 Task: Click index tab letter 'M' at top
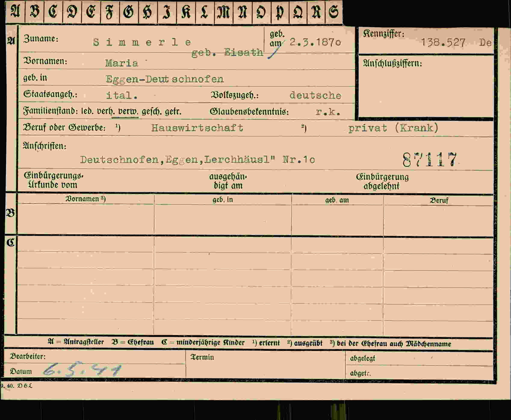coord(223,12)
